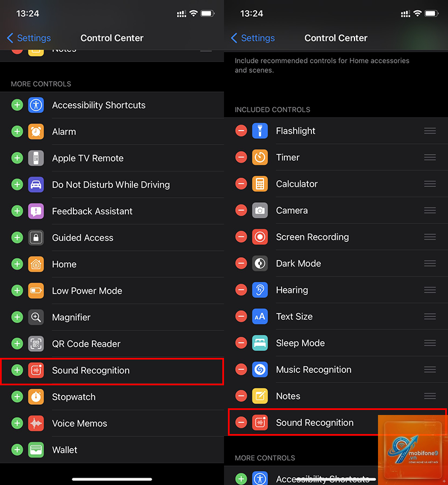Tap the Hearing label text
The width and height of the screenshot is (448, 485).
pyautogui.click(x=292, y=290)
